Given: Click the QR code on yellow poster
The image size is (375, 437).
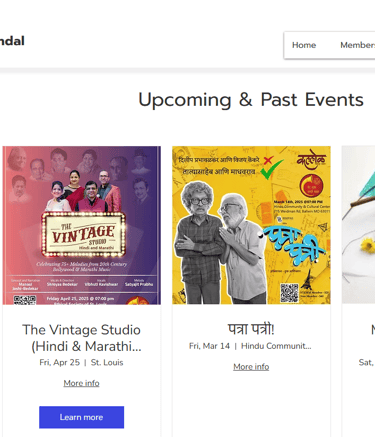Looking at the screenshot, I should click(x=289, y=292).
